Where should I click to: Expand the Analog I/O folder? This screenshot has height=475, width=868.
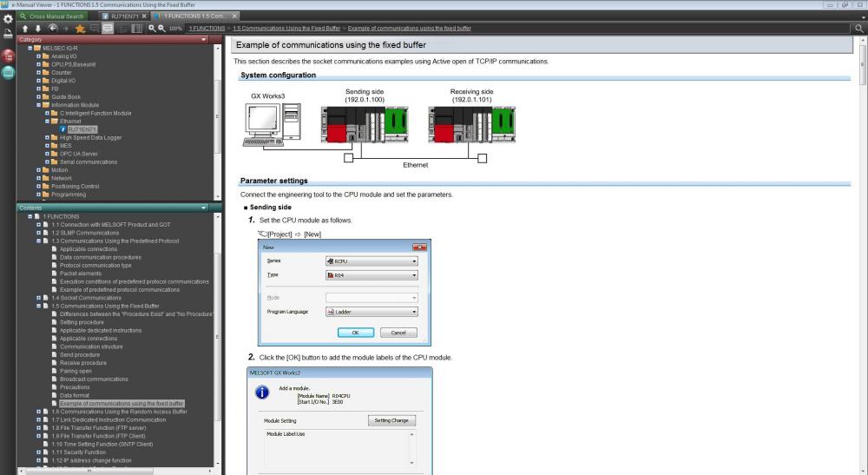[x=39, y=56]
